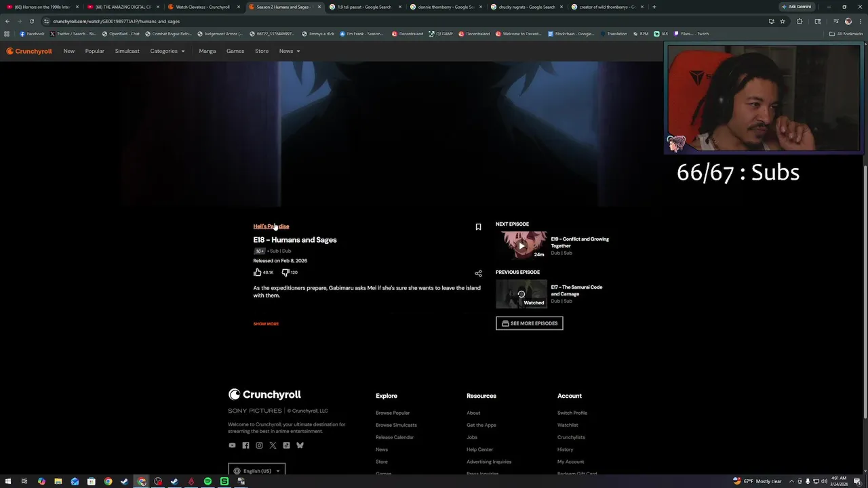The width and height of the screenshot is (868, 488).
Task: Open the Popular menu item
Action: pos(95,51)
